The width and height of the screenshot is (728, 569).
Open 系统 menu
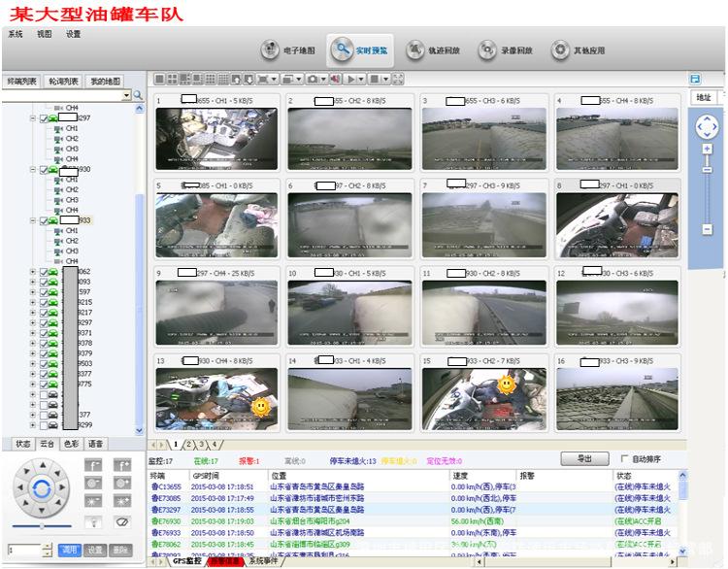(x=16, y=34)
